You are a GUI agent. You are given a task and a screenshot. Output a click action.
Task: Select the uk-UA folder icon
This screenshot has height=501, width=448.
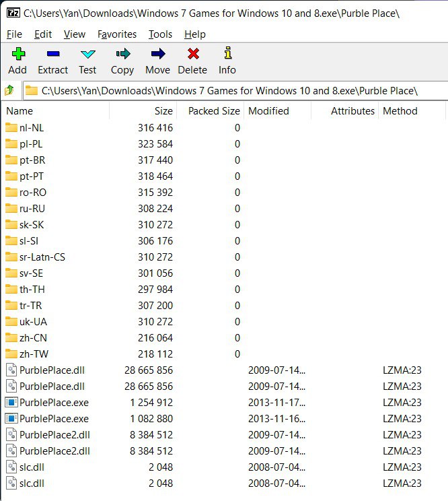[11, 321]
